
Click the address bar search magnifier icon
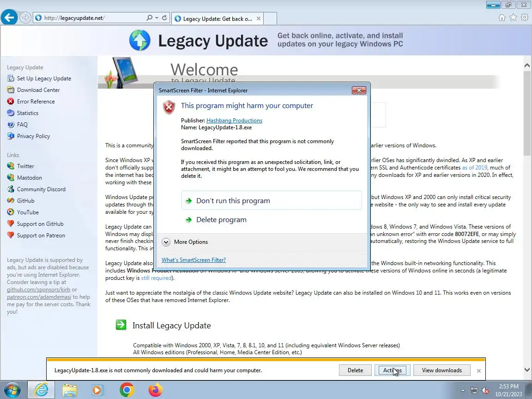pyautogui.click(x=149, y=18)
